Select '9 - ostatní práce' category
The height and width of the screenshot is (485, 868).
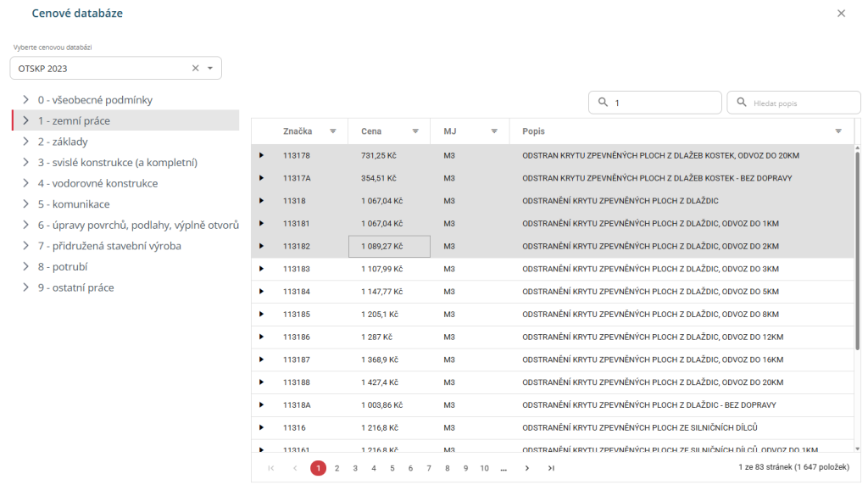[x=75, y=287]
